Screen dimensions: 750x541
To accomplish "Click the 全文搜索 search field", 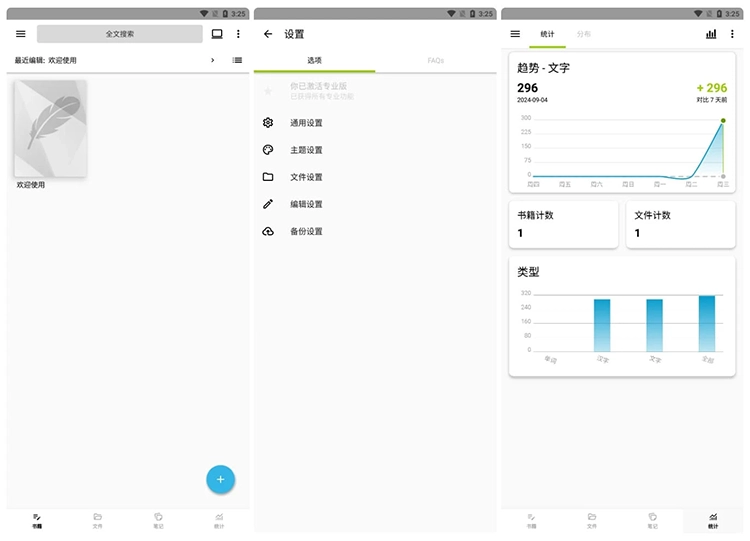I will point(120,34).
